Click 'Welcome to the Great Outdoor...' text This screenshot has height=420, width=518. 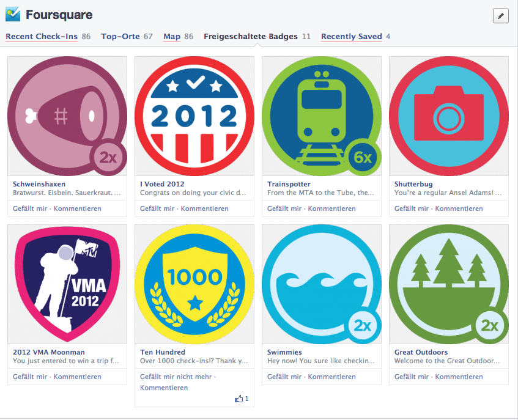coord(447,361)
